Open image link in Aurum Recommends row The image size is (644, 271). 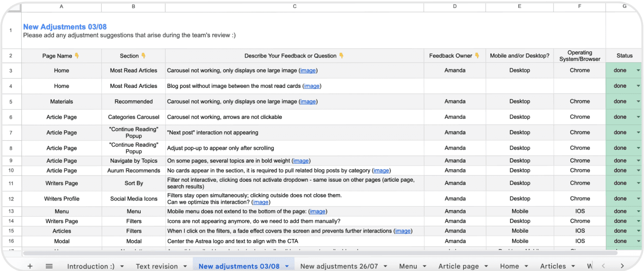(381, 171)
